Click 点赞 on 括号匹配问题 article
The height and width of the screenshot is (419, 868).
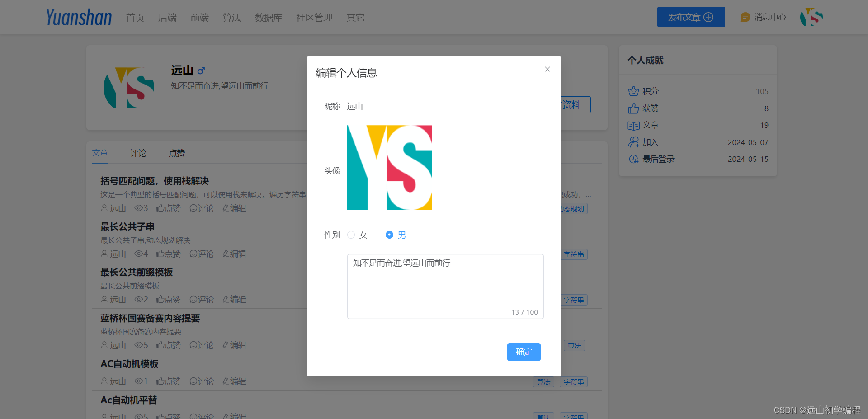point(169,208)
